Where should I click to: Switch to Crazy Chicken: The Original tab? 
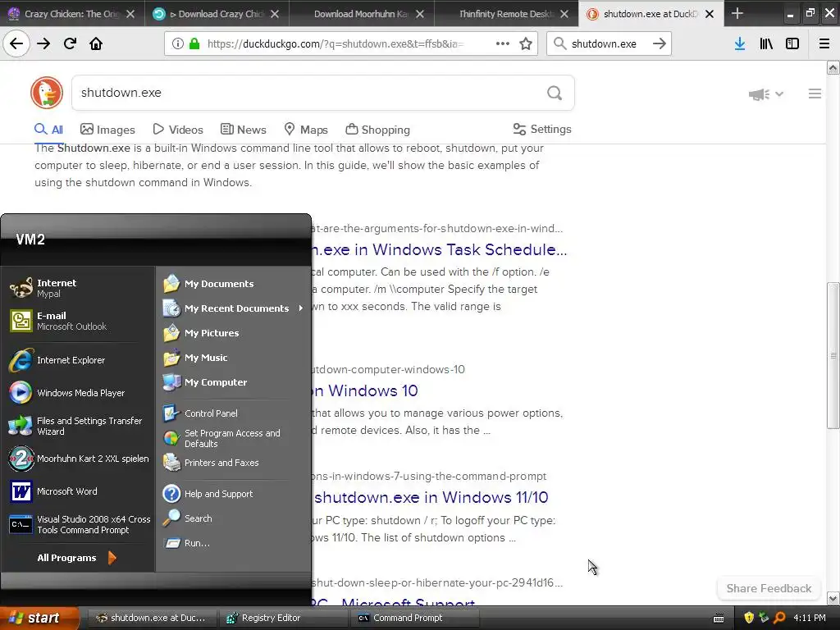72,13
